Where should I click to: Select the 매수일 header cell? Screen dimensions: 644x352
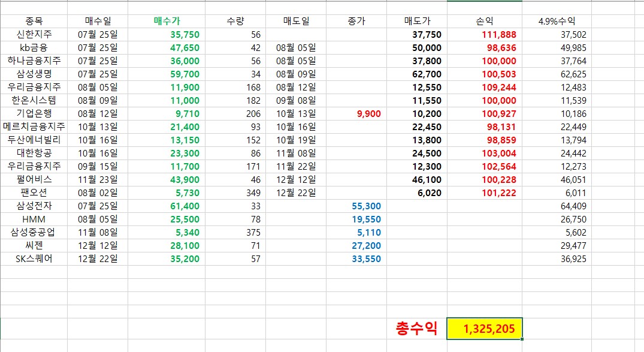(98, 21)
